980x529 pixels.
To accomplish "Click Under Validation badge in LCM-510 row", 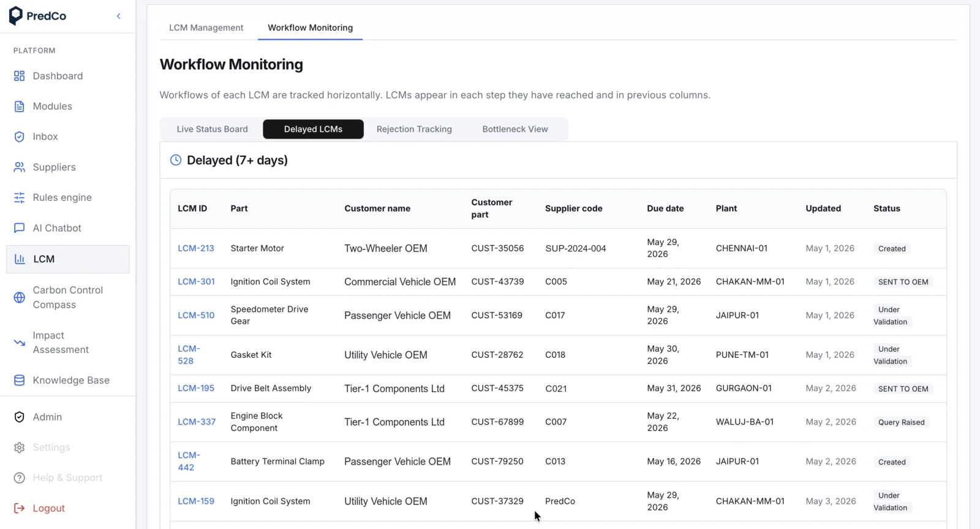I will (891, 316).
